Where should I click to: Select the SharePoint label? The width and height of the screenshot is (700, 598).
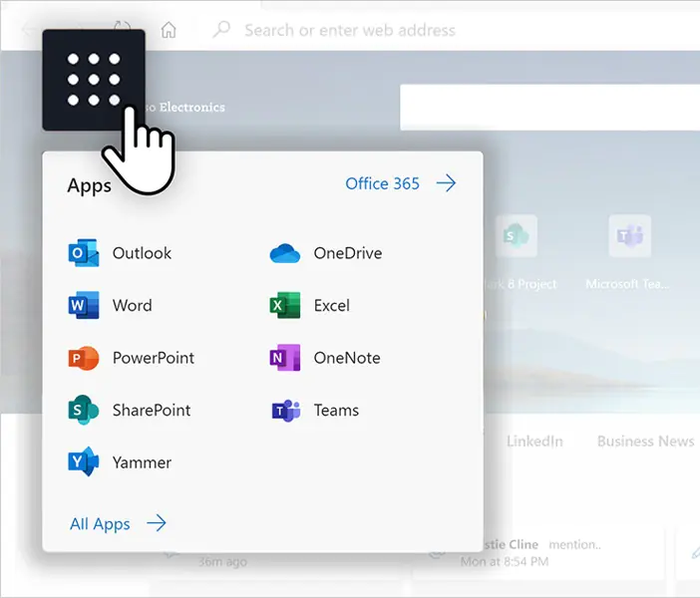(x=152, y=410)
